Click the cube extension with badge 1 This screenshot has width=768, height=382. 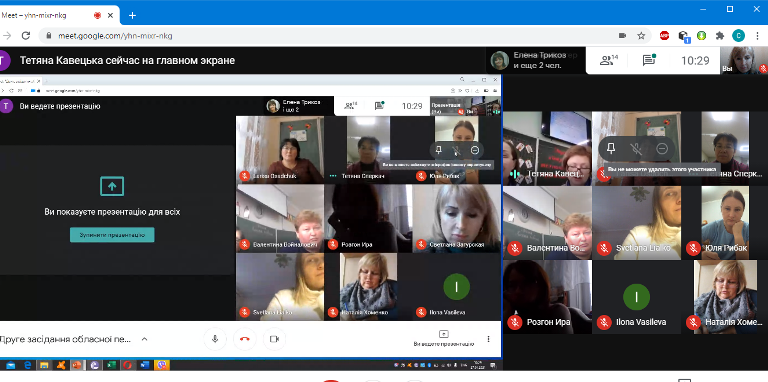(x=684, y=36)
